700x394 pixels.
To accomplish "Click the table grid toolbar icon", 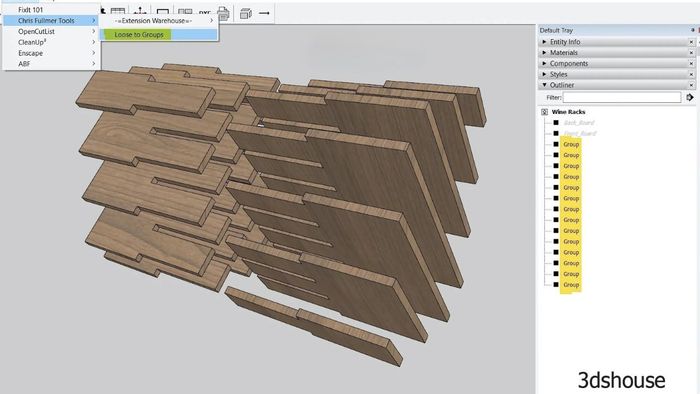I will pyautogui.click(x=118, y=12).
